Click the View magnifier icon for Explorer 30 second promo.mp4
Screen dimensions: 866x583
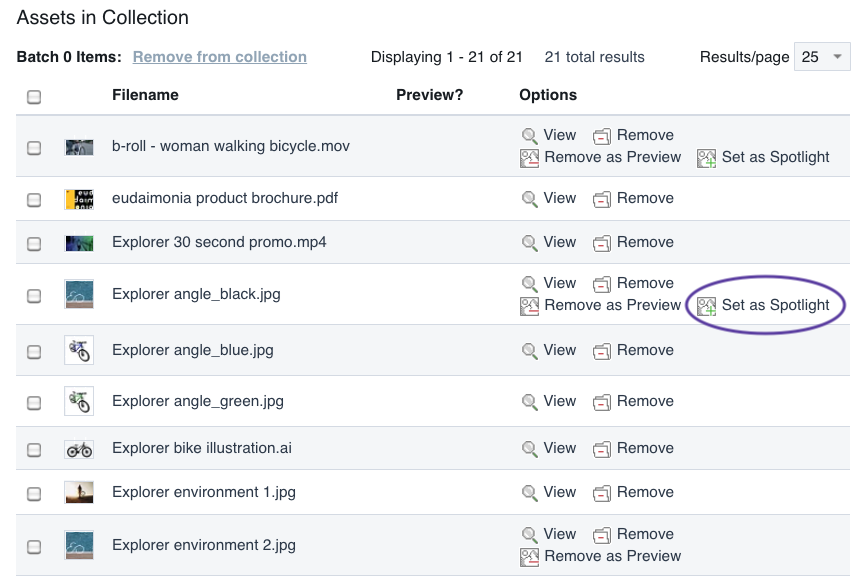click(x=529, y=243)
